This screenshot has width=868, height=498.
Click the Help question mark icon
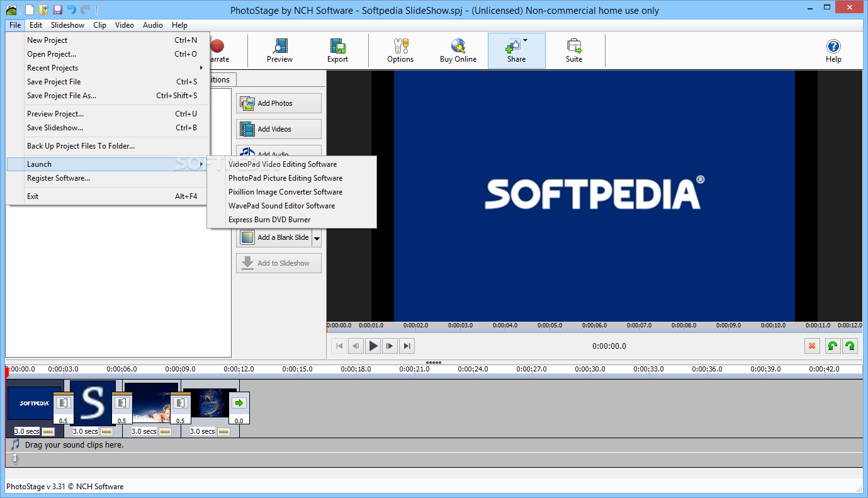click(833, 46)
